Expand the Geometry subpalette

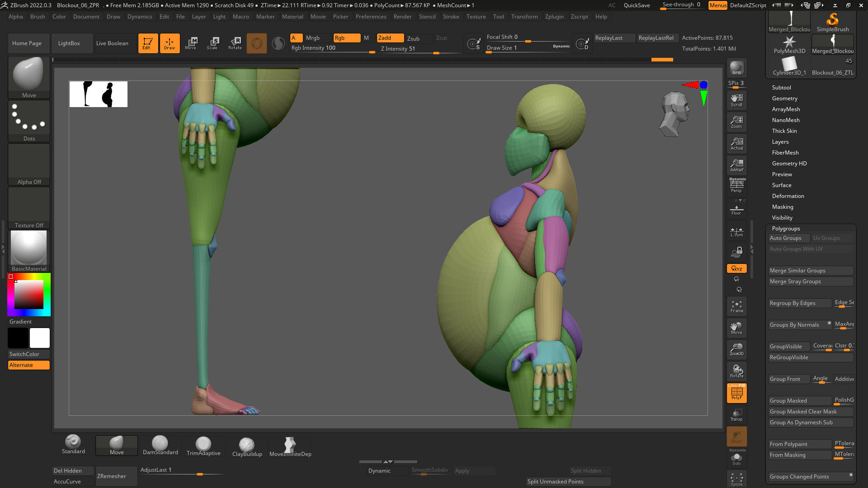click(x=784, y=99)
